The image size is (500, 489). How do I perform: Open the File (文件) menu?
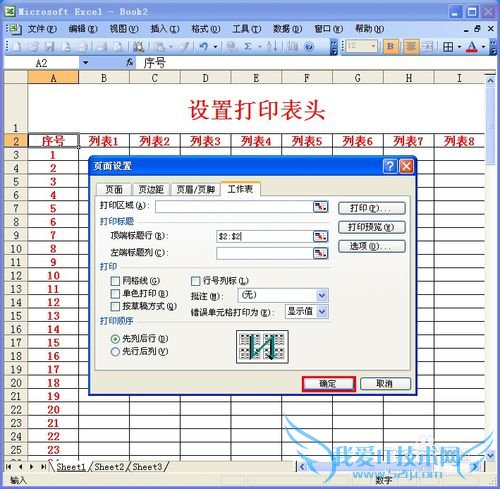[x=42, y=29]
